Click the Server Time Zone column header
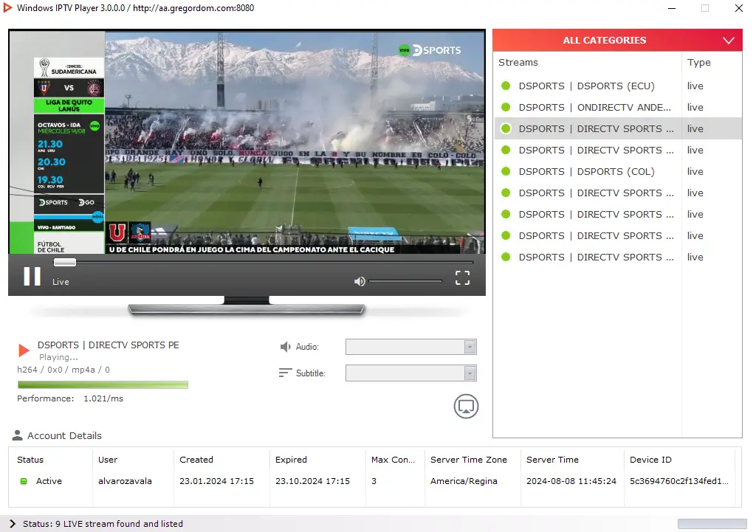The height and width of the screenshot is (532, 756). (469, 460)
